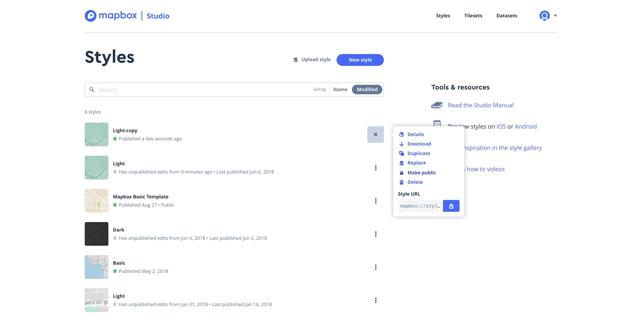The width and height of the screenshot is (644, 325).
Task: Choose Delete from the style menu
Action: [411, 182]
